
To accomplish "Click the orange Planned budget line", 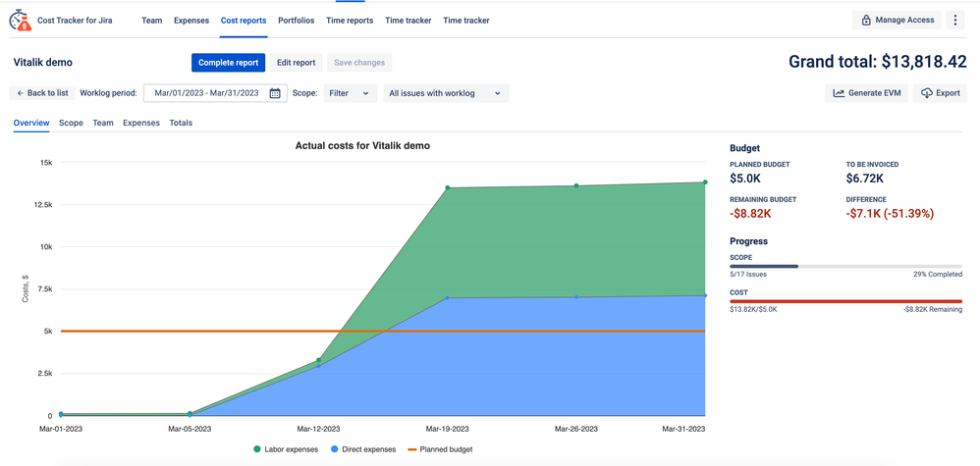I will 383,331.
